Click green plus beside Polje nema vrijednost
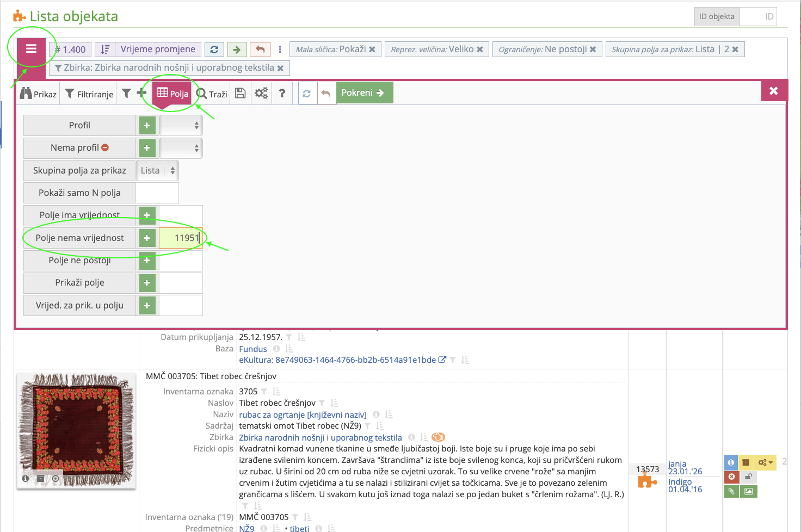This screenshot has height=532, width=801. click(146, 238)
